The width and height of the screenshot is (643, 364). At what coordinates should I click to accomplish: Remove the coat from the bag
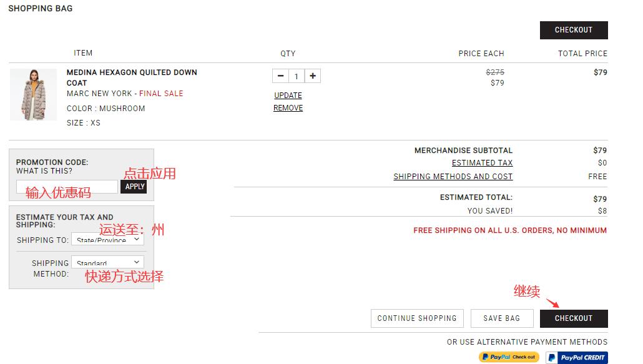tap(288, 108)
